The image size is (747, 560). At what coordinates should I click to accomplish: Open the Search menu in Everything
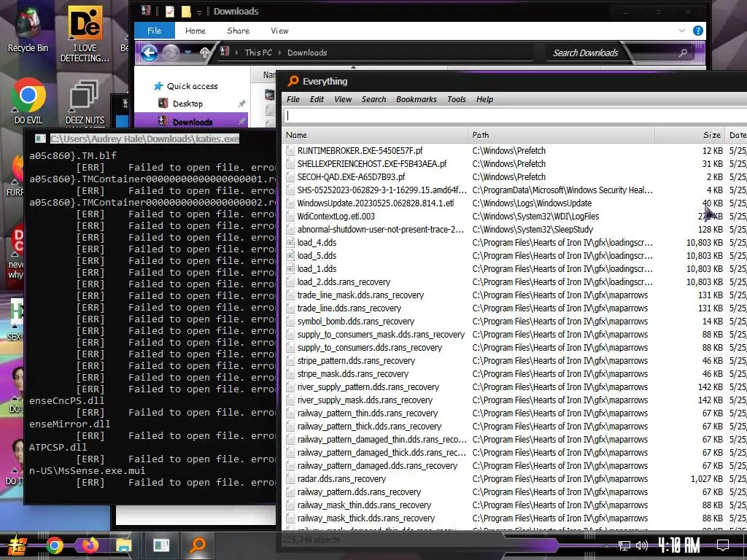tap(373, 99)
